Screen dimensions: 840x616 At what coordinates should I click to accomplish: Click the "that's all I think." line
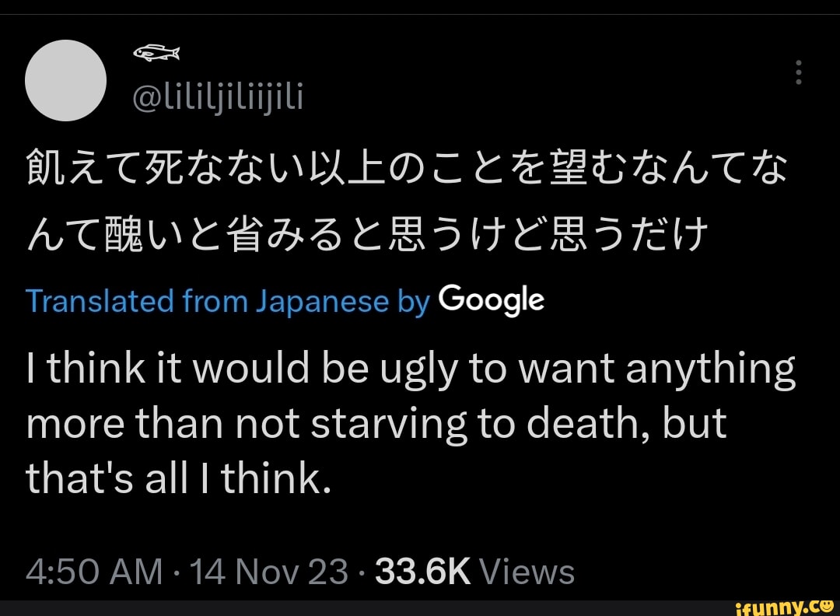(179, 480)
